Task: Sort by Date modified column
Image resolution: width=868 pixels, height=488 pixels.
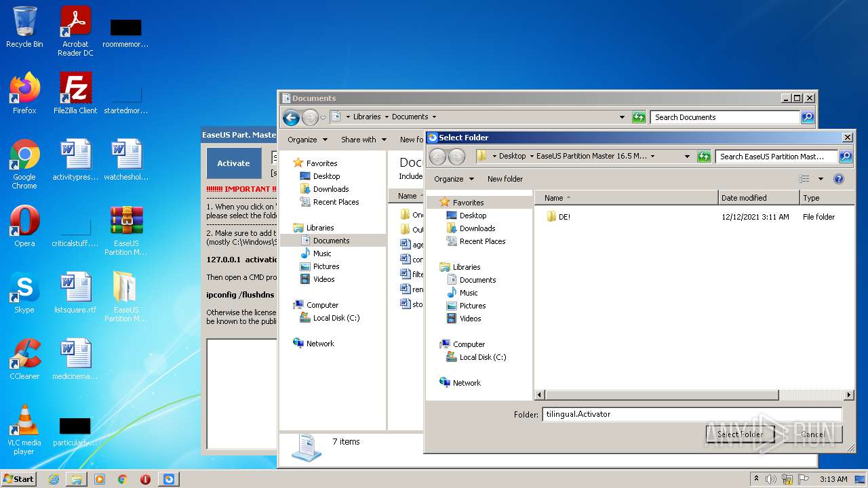Action: tap(759, 198)
